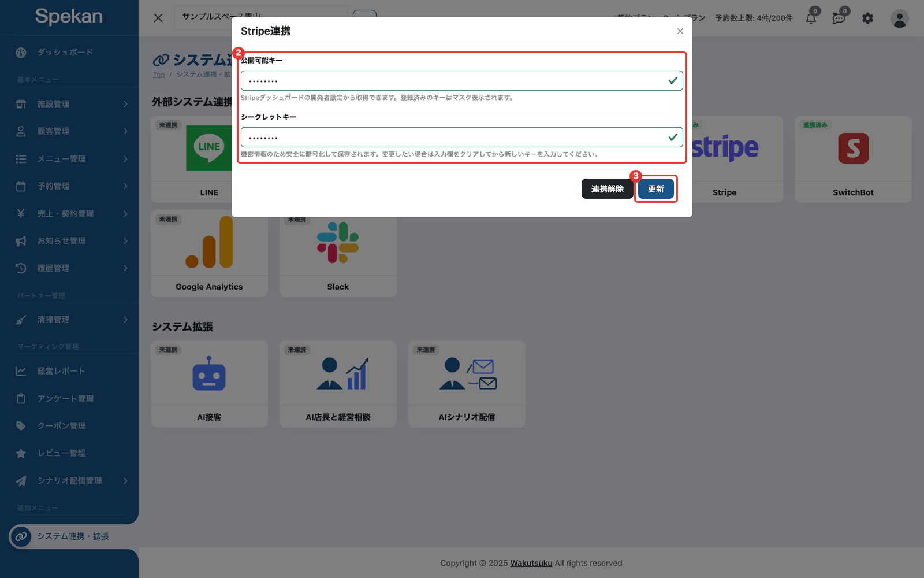Expand the 施設管理 menu chevron
The height and width of the screenshot is (578, 924).
125,104
